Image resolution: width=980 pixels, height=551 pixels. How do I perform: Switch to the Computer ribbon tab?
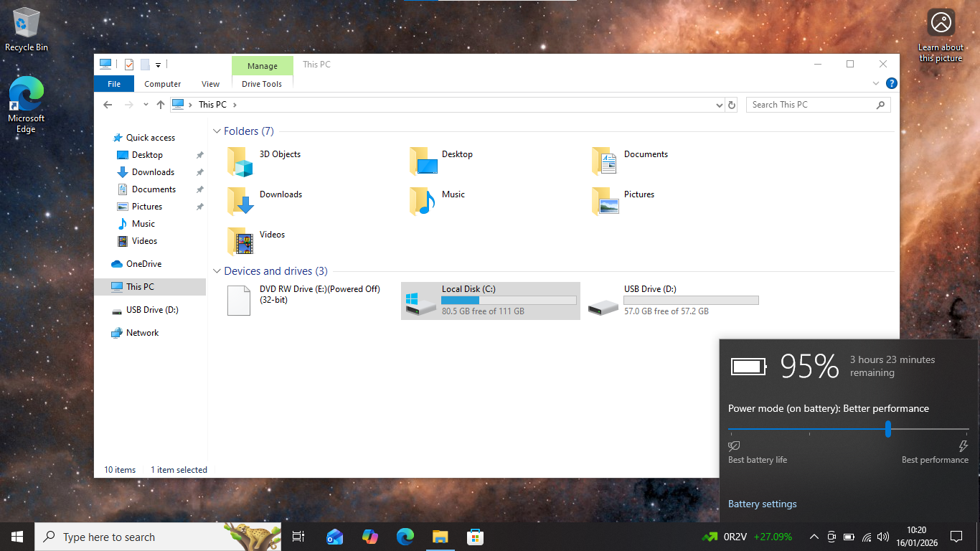coord(162,84)
